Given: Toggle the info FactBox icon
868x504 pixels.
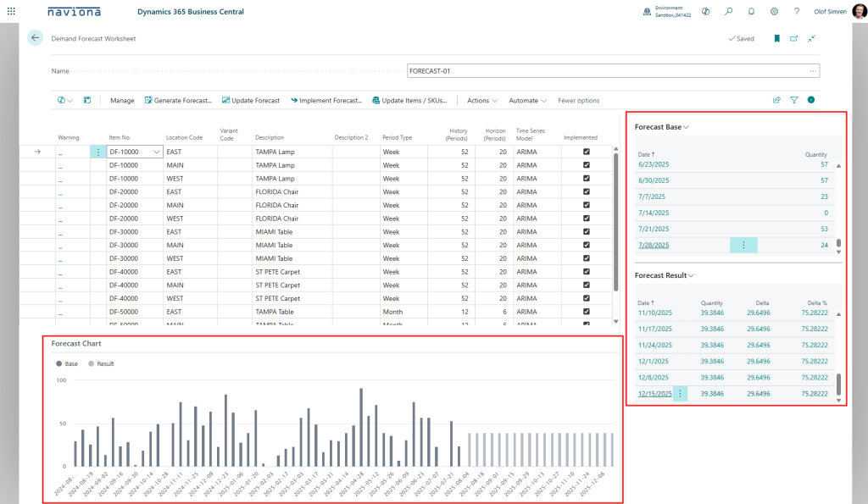Looking at the screenshot, I should tap(811, 100).
